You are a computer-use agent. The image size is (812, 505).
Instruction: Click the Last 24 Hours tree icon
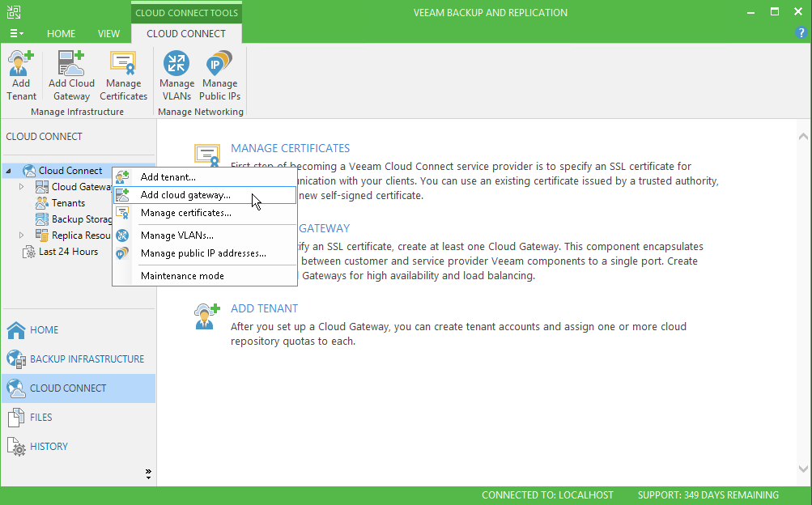pyautogui.click(x=29, y=252)
